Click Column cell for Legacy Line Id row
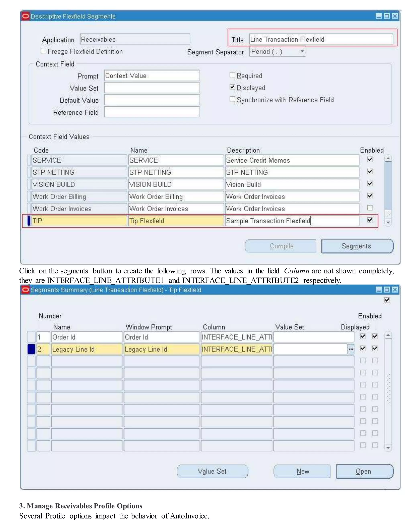 237,349
